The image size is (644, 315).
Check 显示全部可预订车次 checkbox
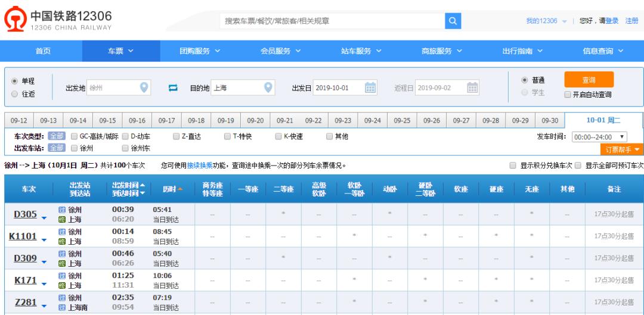click(578, 166)
